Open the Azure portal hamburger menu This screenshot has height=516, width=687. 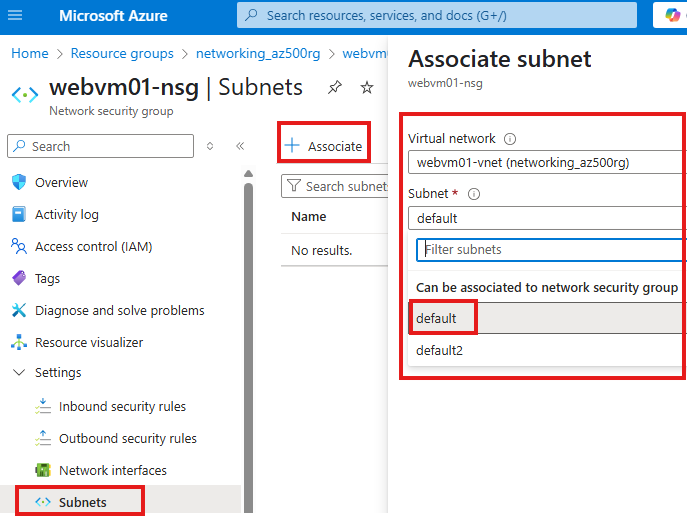click(15, 16)
